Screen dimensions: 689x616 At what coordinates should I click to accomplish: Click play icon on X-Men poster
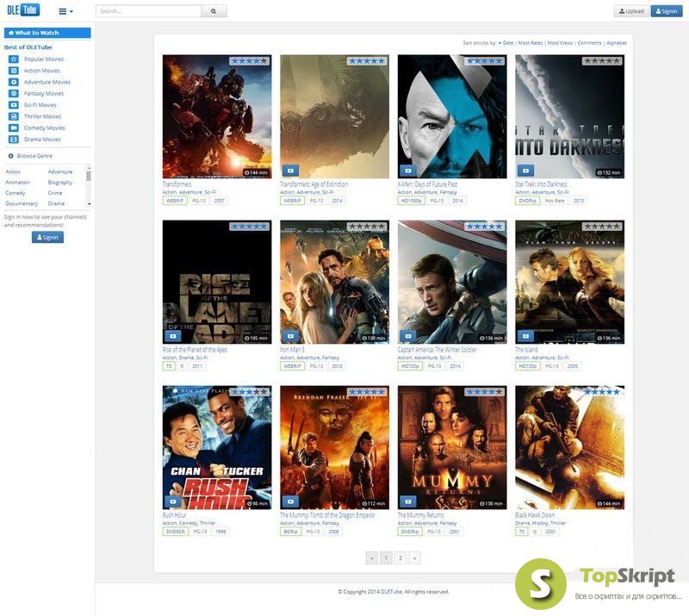click(408, 171)
